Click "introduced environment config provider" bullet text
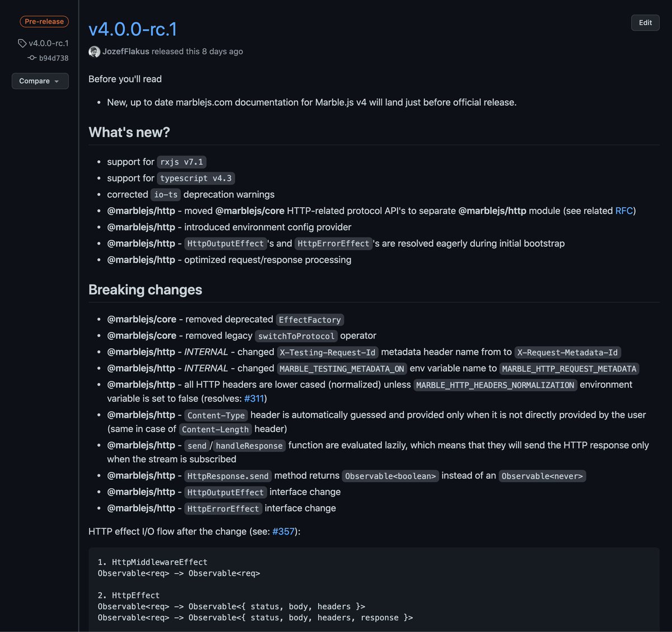 [268, 227]
